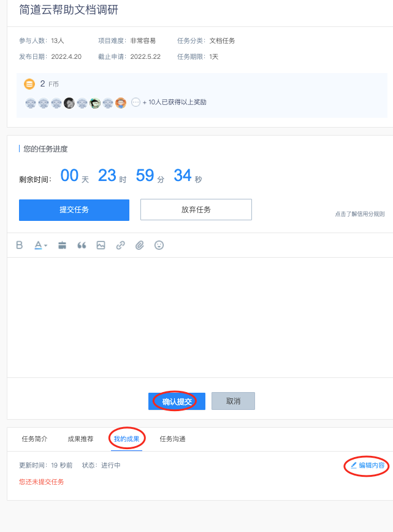Click 编辑内容 edit link
This screenshot has width=393, height=532.
(368, 466)
